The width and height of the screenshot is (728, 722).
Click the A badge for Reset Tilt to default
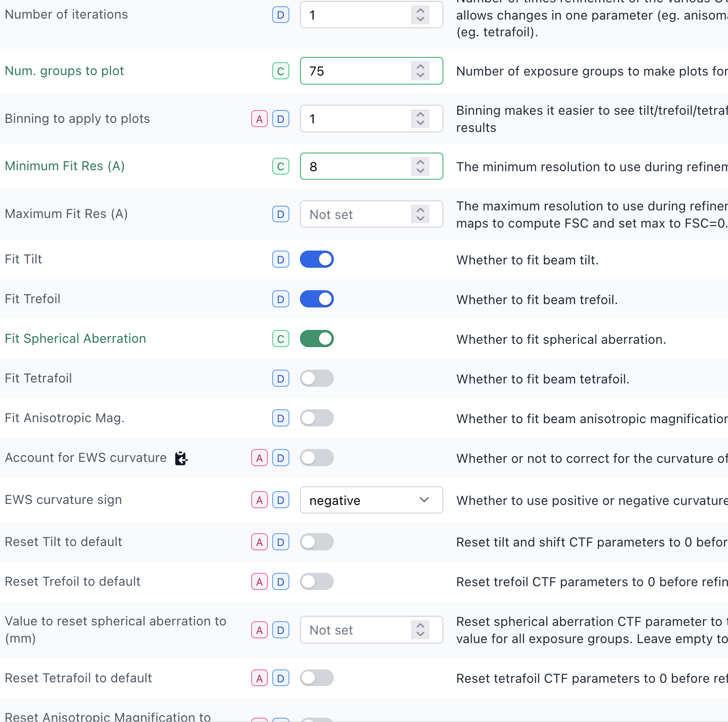260,542
